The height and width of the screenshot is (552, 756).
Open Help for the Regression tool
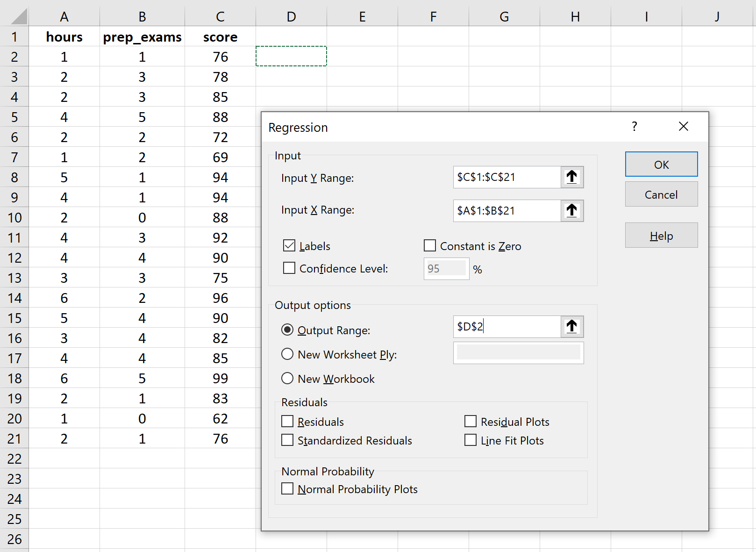pyautogui.click(x=661, y=235)
